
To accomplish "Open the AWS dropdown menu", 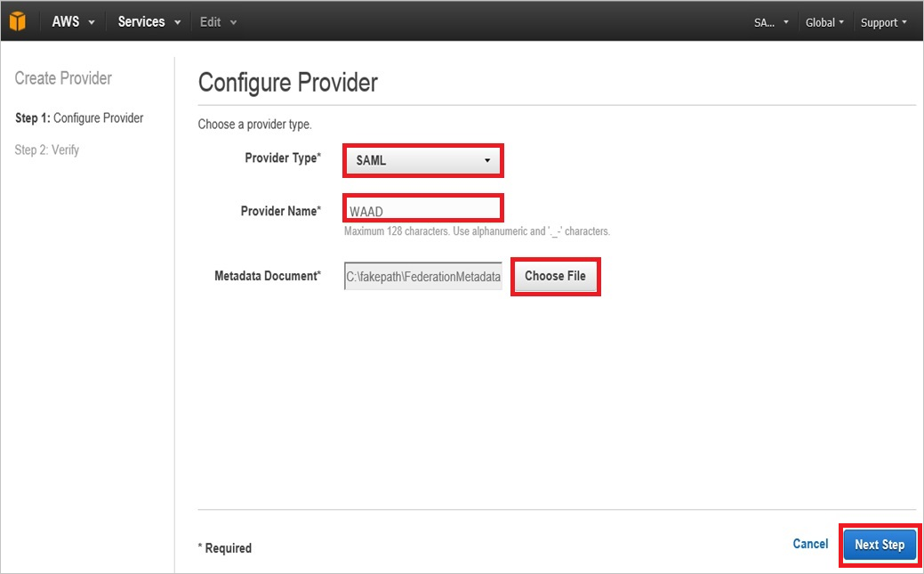I will tap(73, 22).
